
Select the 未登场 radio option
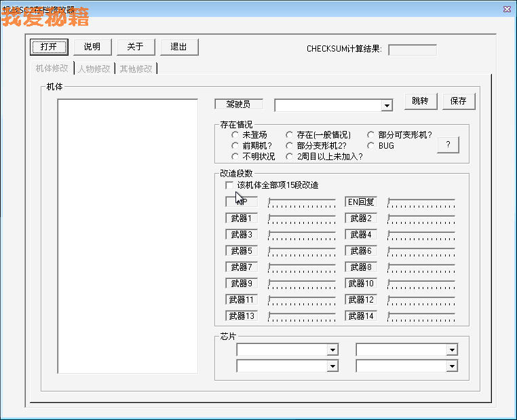235,135
